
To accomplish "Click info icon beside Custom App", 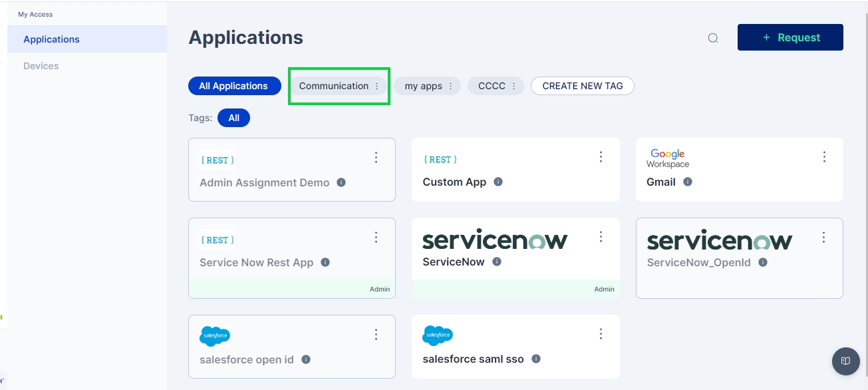I will click(x=498, y=182).
